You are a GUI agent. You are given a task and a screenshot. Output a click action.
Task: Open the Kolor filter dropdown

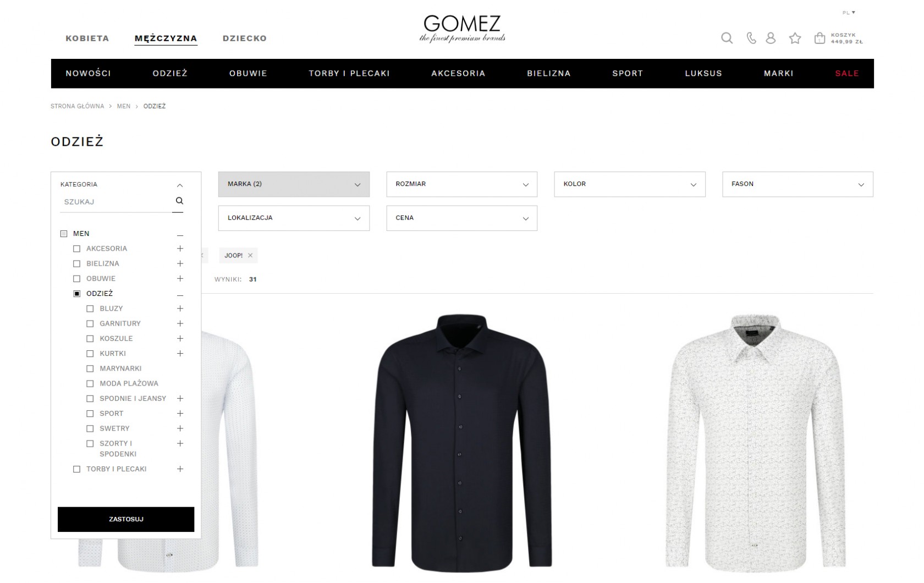click(x=630, y=184)
